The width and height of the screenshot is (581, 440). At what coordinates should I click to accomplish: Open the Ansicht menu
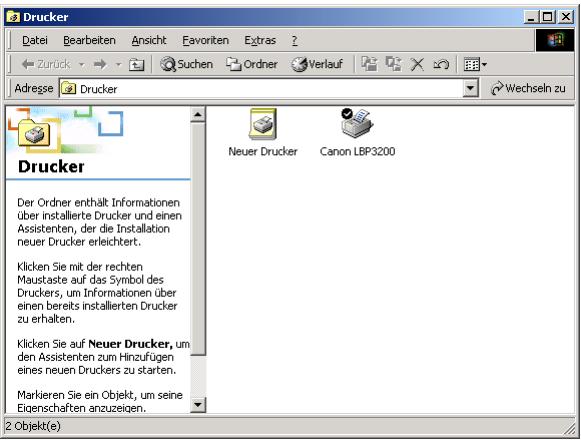point(149,40)
